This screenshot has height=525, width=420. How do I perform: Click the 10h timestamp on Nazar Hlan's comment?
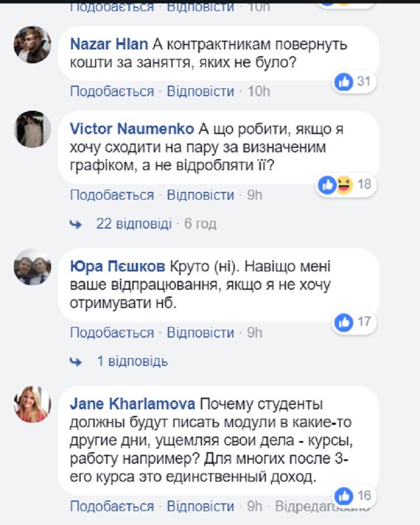(259, 91)
